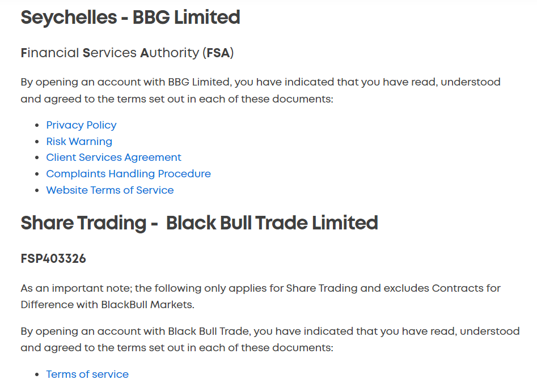Click the bullet beside Terms of service

point(37,374)
